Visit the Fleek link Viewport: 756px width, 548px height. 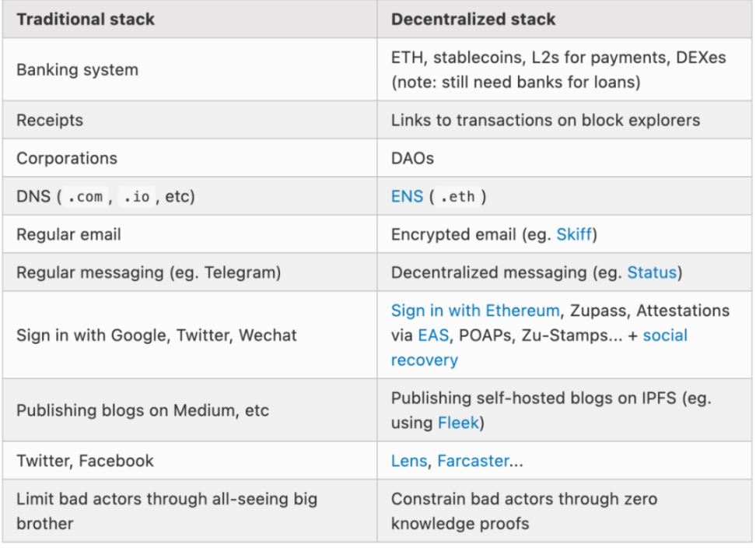pyautogui.click(x=457, y=423)
